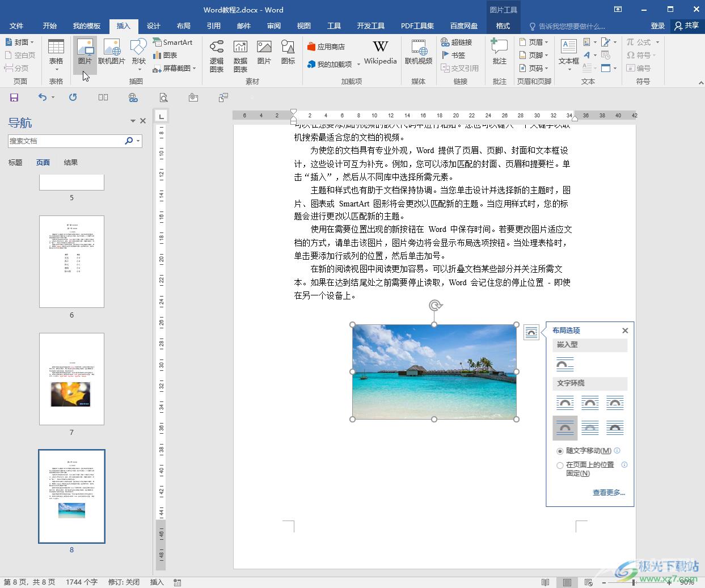Open the 文本框 text box dropdown
This screenshot has width=705, height=588.
coord(569,54)
